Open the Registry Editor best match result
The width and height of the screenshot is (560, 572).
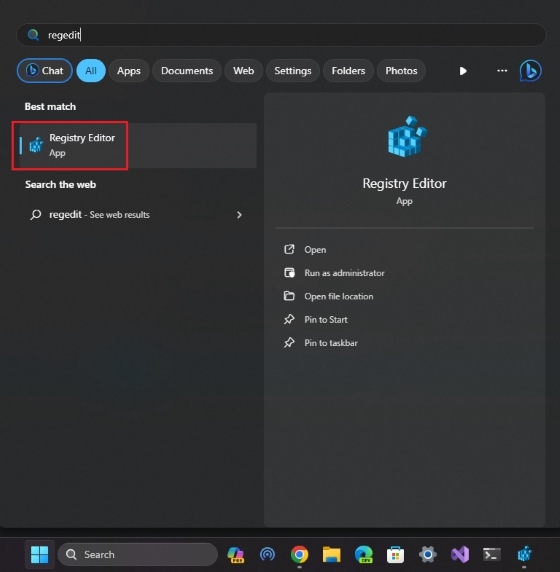point(138,146)
